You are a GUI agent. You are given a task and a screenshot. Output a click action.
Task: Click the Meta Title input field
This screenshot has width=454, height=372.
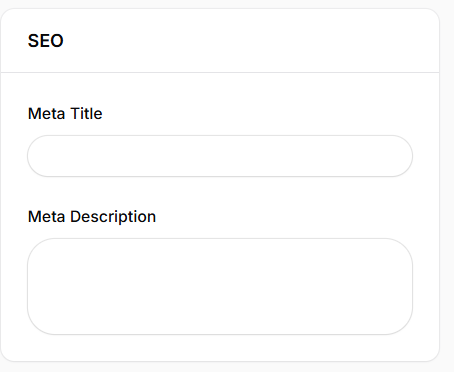pyautogui.click(x=220, y=156)
